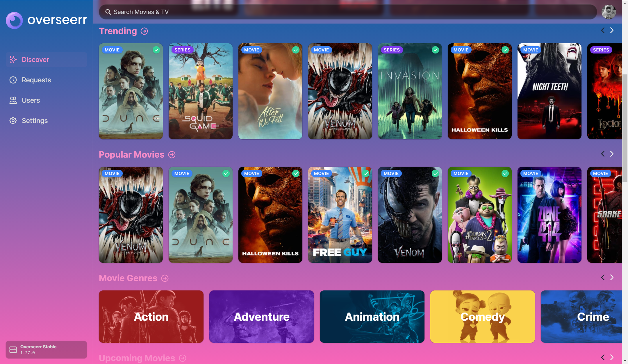Open the Adventure genre card
Image resolution: width=628 pixels, height=364 pixels.
click(261, 316)
